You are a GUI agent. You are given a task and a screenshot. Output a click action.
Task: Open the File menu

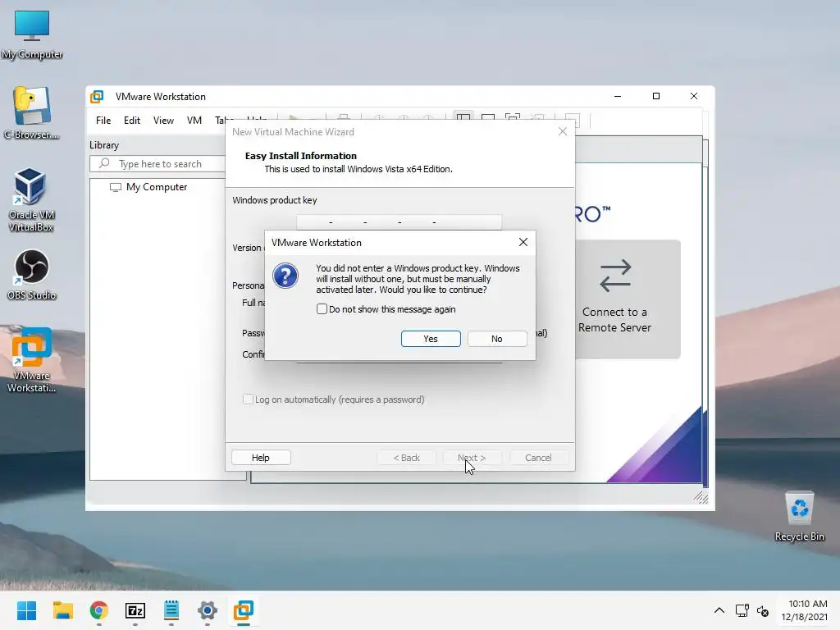pos(103,121)
